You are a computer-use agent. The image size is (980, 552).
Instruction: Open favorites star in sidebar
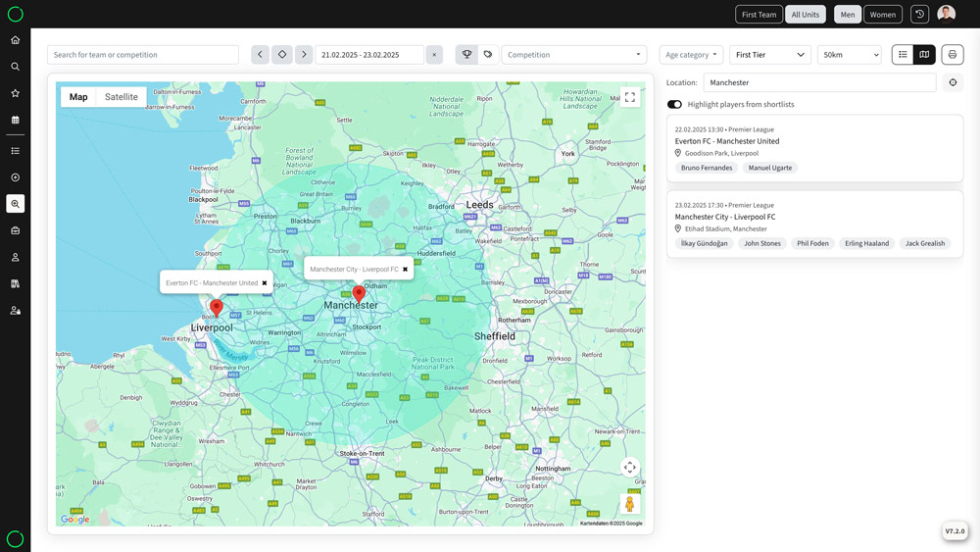pos(15,93)
